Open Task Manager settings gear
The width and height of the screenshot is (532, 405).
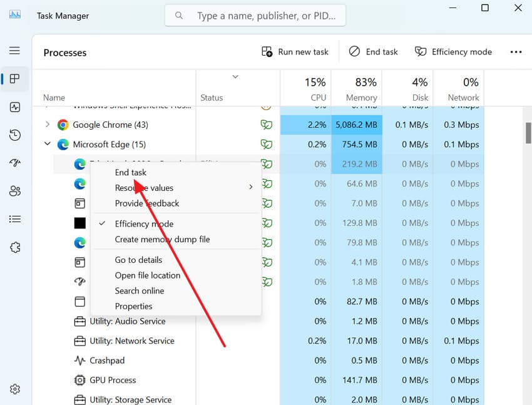click(15, 389)
